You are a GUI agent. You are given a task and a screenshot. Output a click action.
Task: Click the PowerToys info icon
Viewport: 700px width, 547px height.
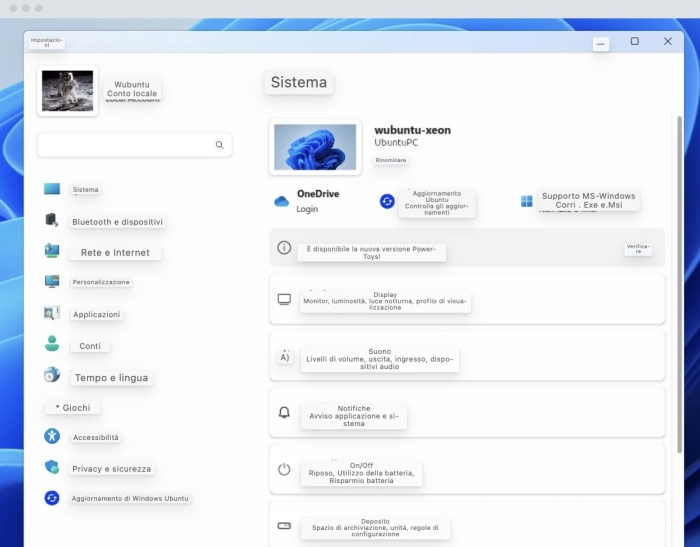coord(284,247)
